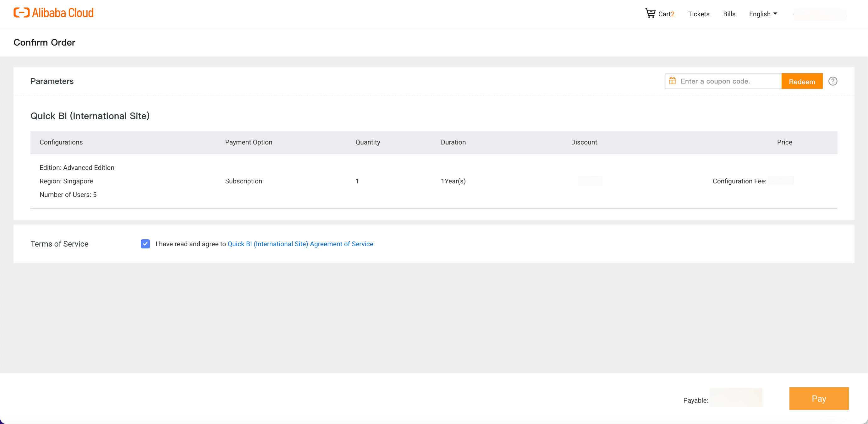Image resolution: width=868 pixels, height=424 pixels.
Task: Click the Payment Option column header
Action: pos(248,142)
